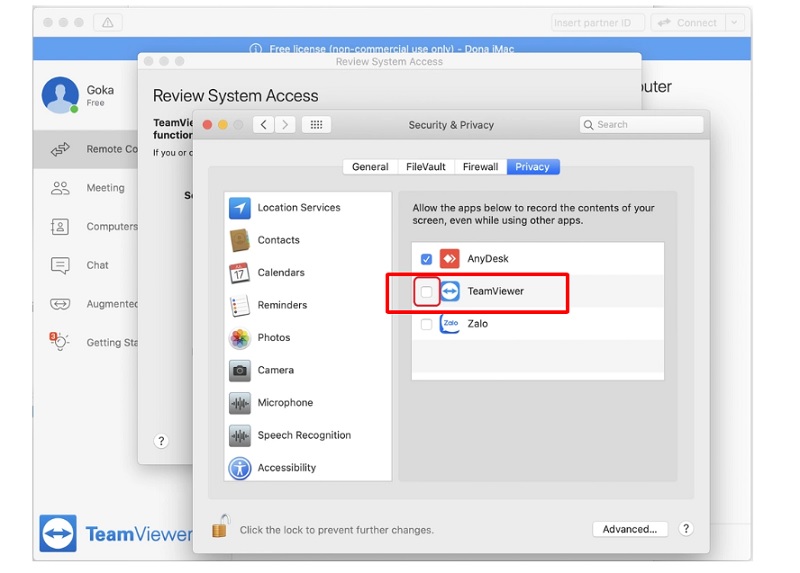The height and width of the screenshot is (573, 800).
Task: Select the Privacy tab
Action: [533, 167]
